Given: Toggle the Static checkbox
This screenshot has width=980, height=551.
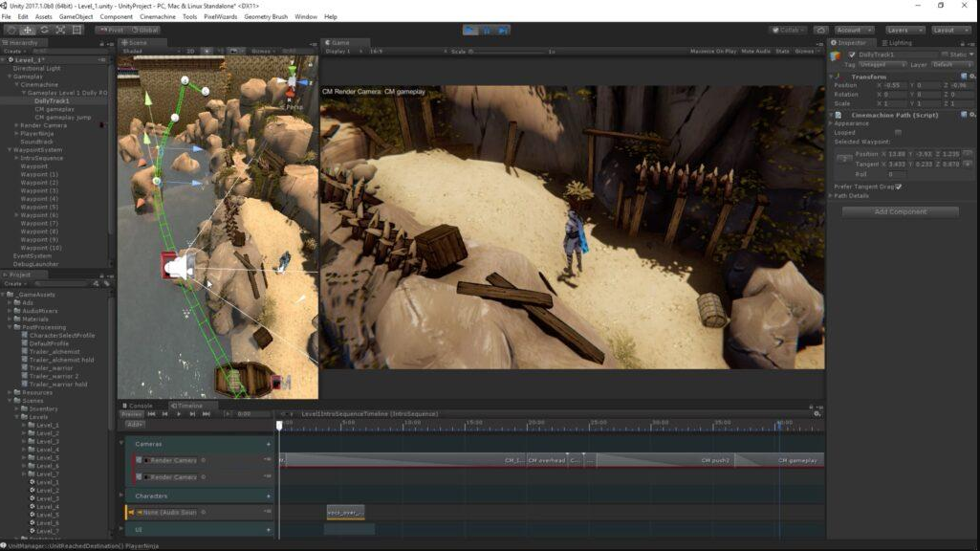Looking at the screenshot, I should (x=945, y=55).
